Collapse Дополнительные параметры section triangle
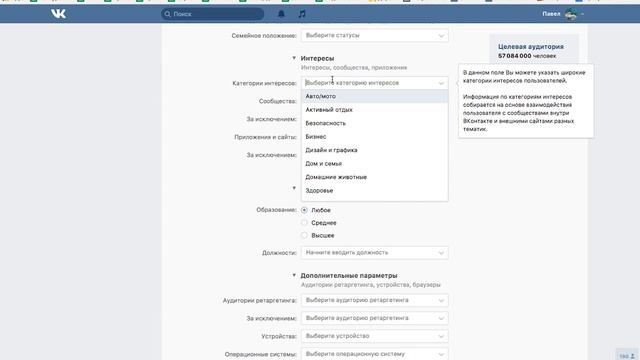The width and height of the screenshot is (640, 360). 294,276
